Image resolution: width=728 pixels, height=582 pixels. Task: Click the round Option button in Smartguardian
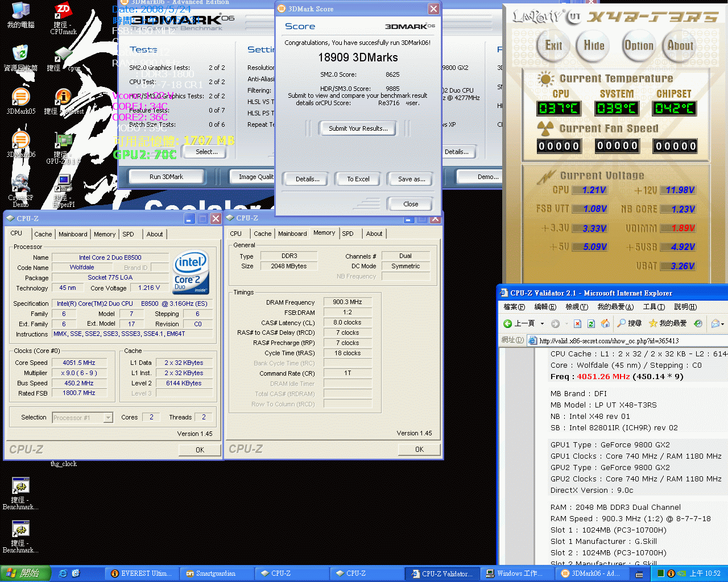(639, 46)
